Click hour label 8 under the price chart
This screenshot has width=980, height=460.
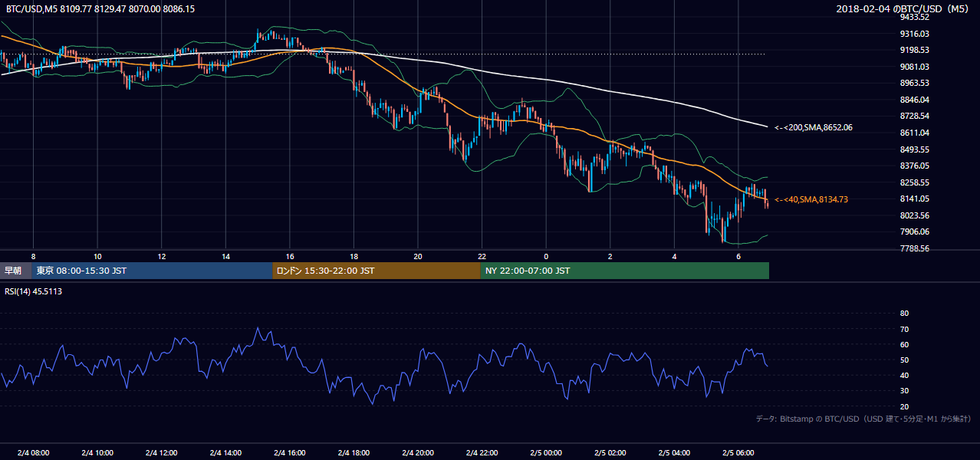pyautogui.click(x=33, y=256)
